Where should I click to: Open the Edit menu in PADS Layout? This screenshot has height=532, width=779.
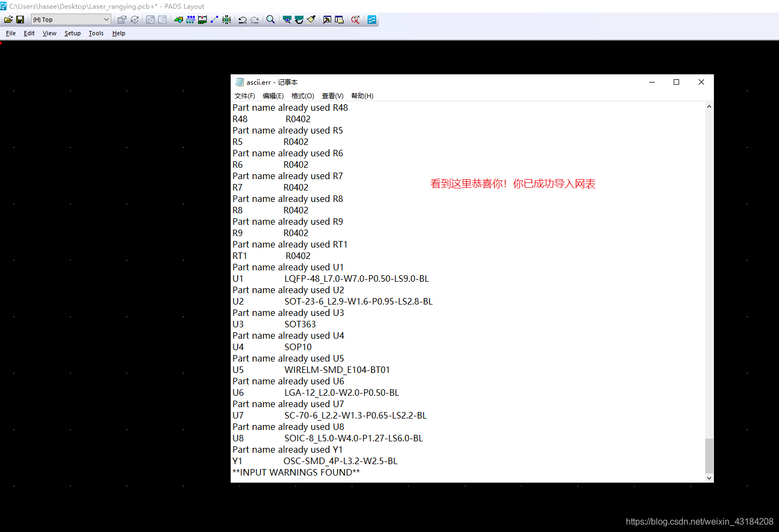29,33
